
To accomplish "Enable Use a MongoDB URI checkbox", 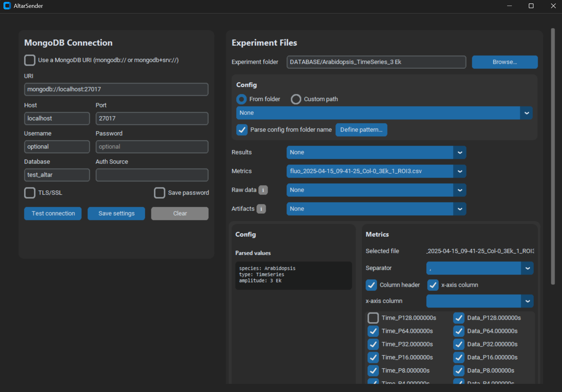I will click(x=29, y=60).
